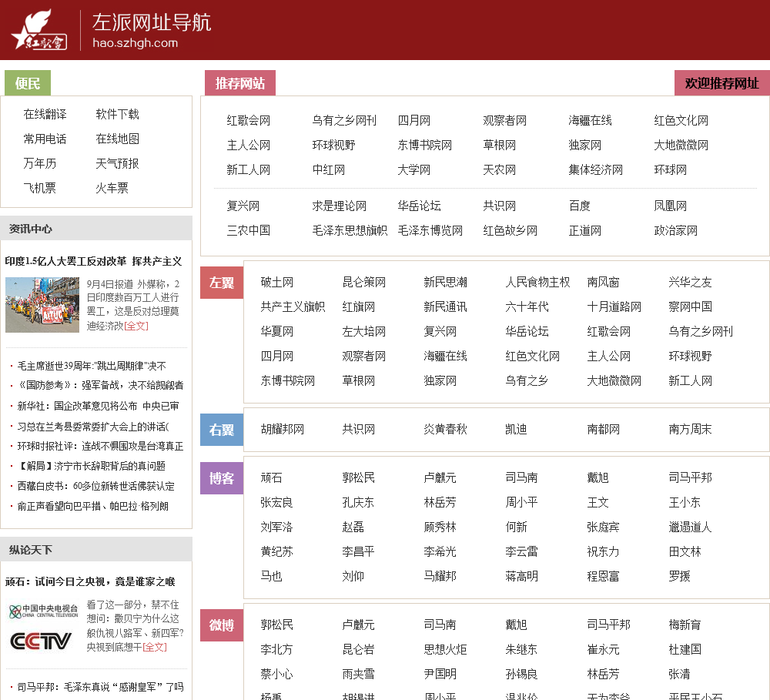
Task: Open the 微博 category label
Action: pyautogui.click(x=222, y=625)
